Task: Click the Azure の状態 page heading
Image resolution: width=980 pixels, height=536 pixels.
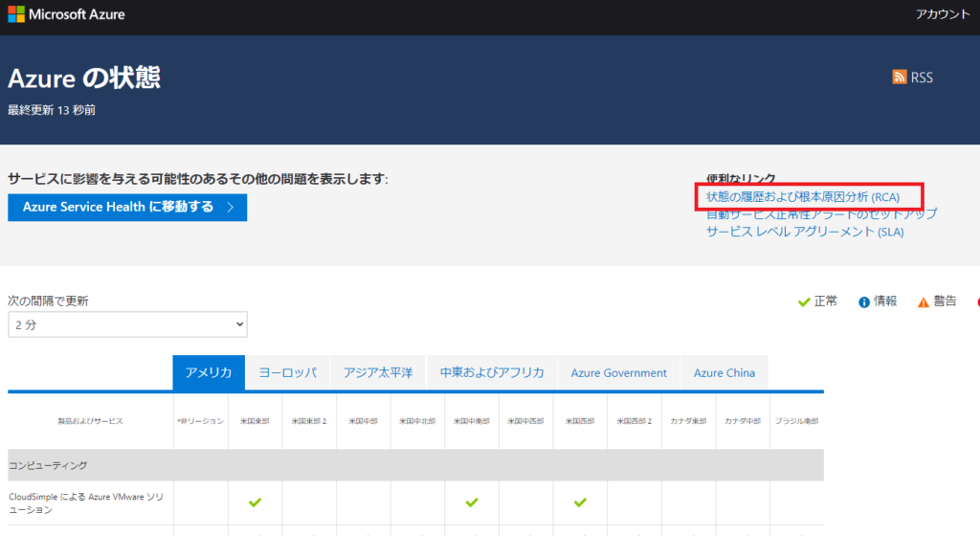Action: coord(84,78)
